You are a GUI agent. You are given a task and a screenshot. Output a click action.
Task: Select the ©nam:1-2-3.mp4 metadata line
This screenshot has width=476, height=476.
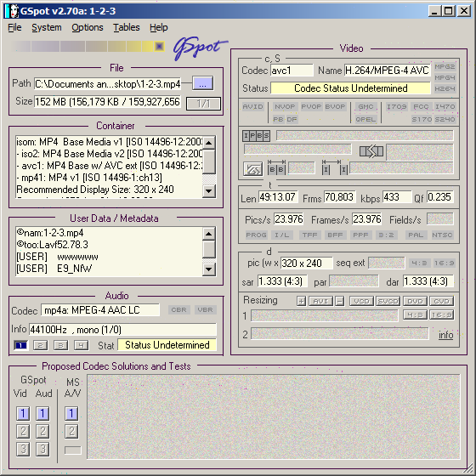pos(50,233)
